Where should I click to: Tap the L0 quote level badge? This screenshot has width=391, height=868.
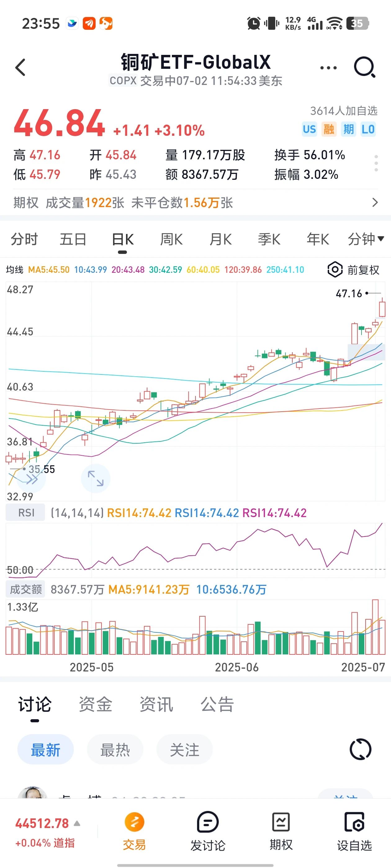pyautogui.click(x=368, y=129)
